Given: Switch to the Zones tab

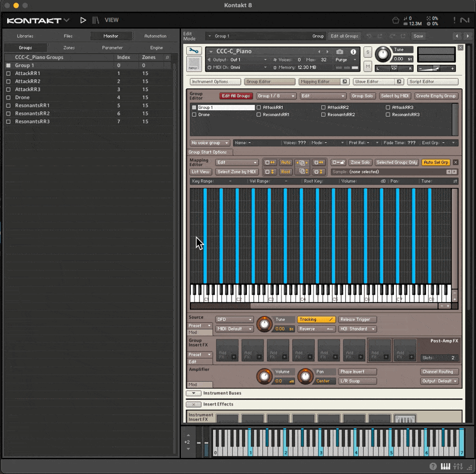Looking at the screenshot, I should 69,48.
